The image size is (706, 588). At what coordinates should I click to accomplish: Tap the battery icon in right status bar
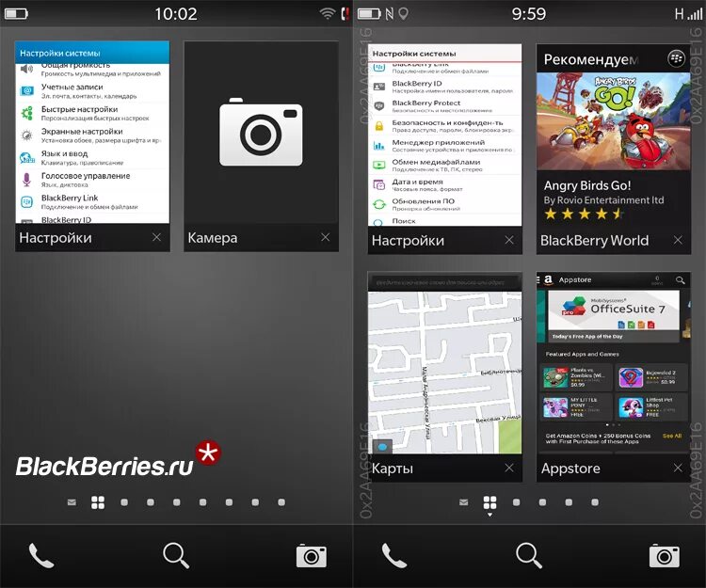click(x=369, y=13)
